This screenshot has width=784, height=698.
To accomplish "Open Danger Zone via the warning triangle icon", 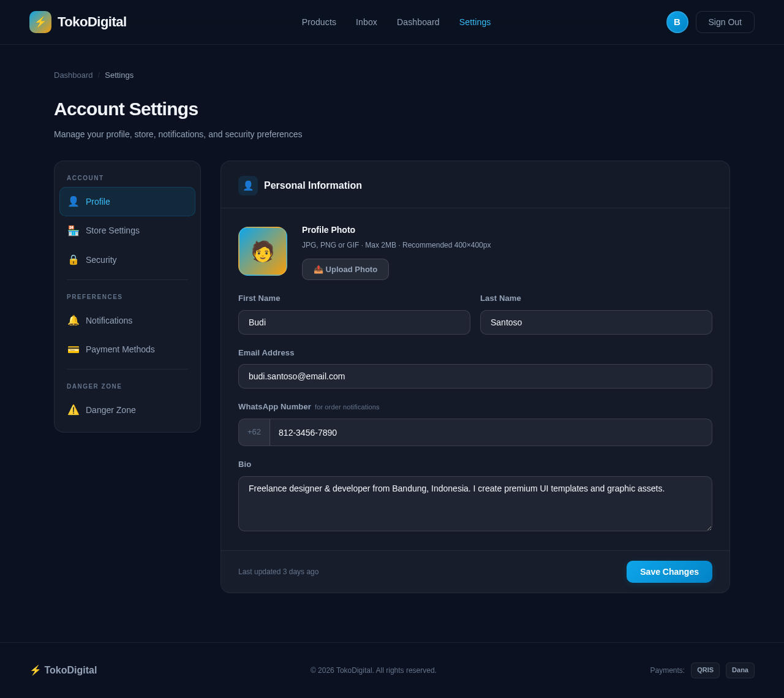I will pos(73,410).
